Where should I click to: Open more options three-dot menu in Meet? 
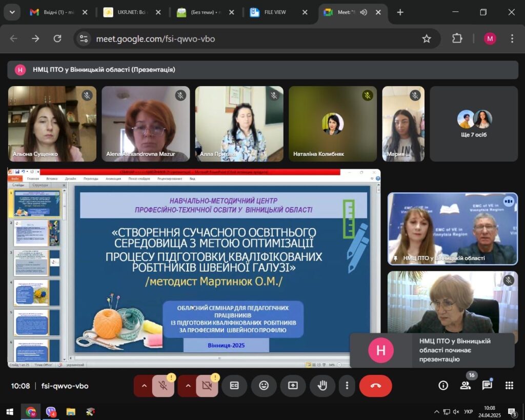click(x=347, y=386)
